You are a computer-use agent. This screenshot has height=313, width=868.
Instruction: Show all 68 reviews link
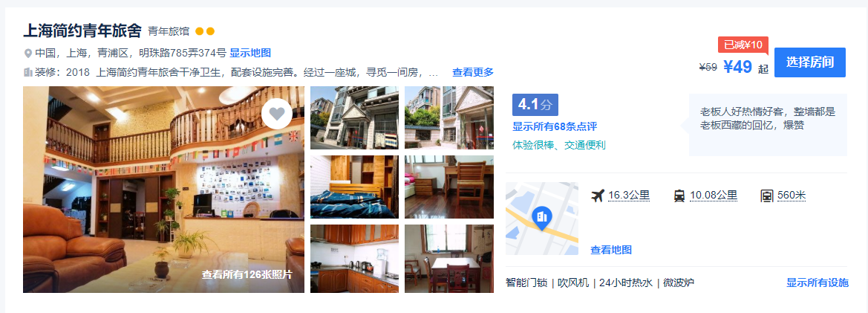[x=555, y=126]
